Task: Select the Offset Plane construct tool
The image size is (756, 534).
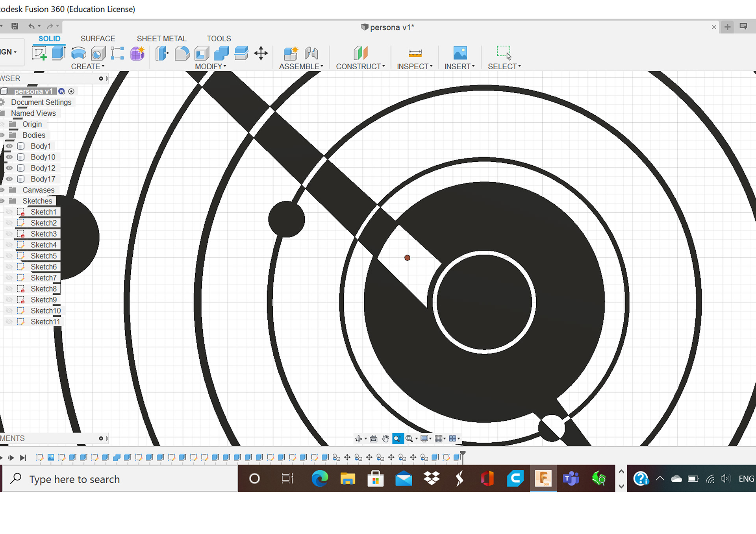Action: click(360, 53)
